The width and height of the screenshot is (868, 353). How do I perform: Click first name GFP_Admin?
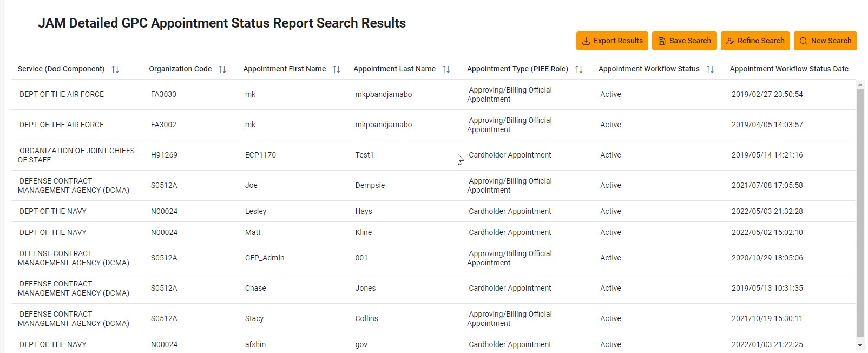tap(265, 258)
